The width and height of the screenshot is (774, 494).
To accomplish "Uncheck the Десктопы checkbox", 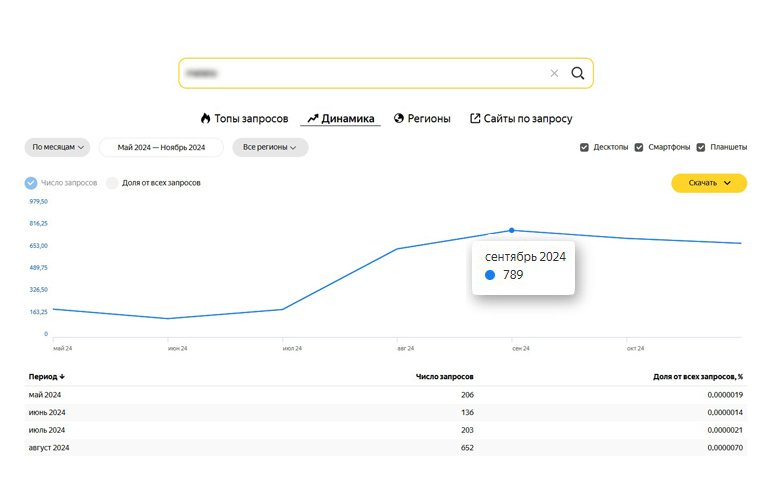I will point(584,147).
